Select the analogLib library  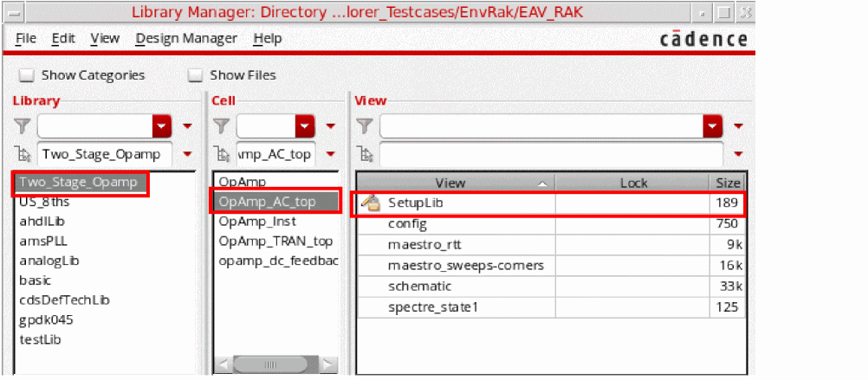click(50, 261)
